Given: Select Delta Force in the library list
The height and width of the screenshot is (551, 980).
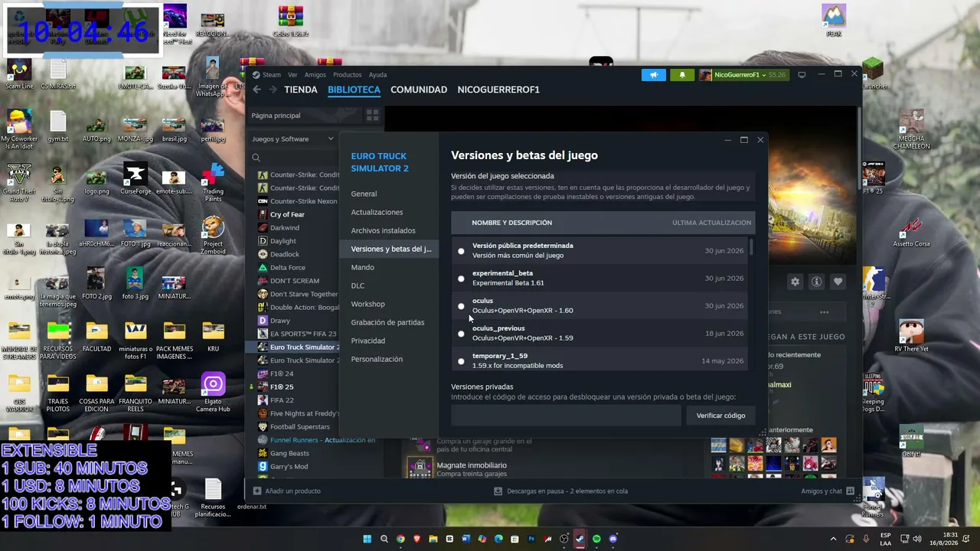Looking at the screenshot, I should pyautogui.click(x=288, y=268).
